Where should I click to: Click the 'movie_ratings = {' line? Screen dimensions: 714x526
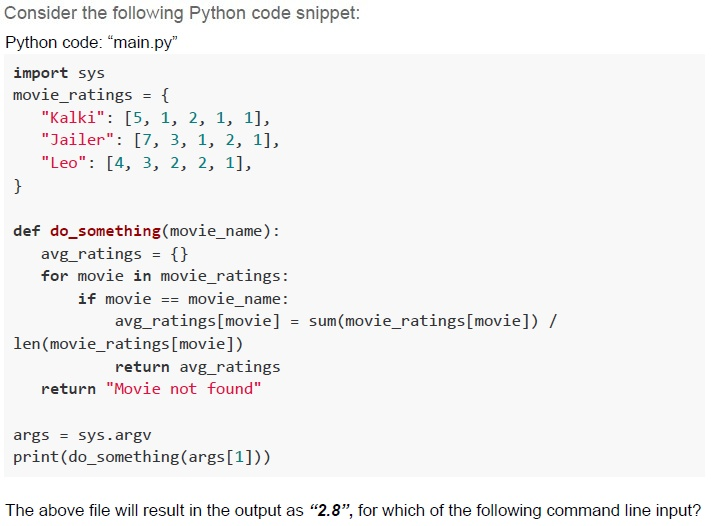point(91,96)
